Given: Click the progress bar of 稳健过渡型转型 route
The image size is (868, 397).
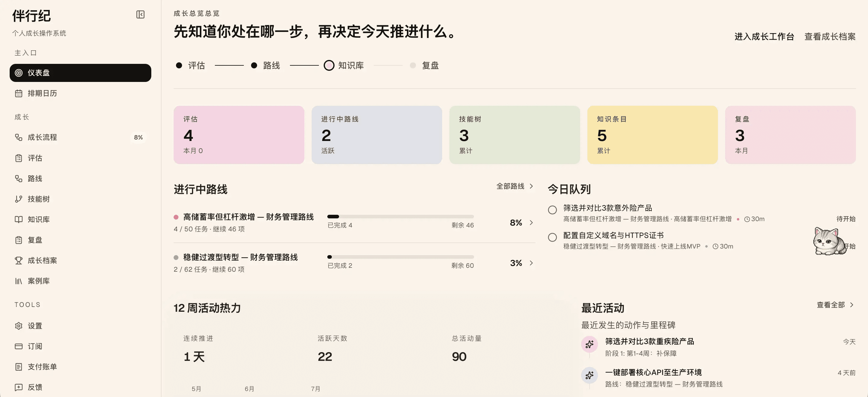Looking at the screenshot, I should point(400,257).
